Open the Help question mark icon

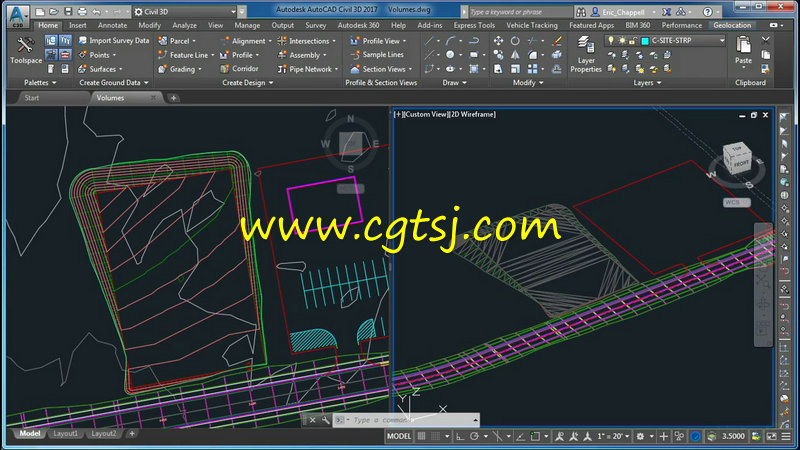pos(707,11)
